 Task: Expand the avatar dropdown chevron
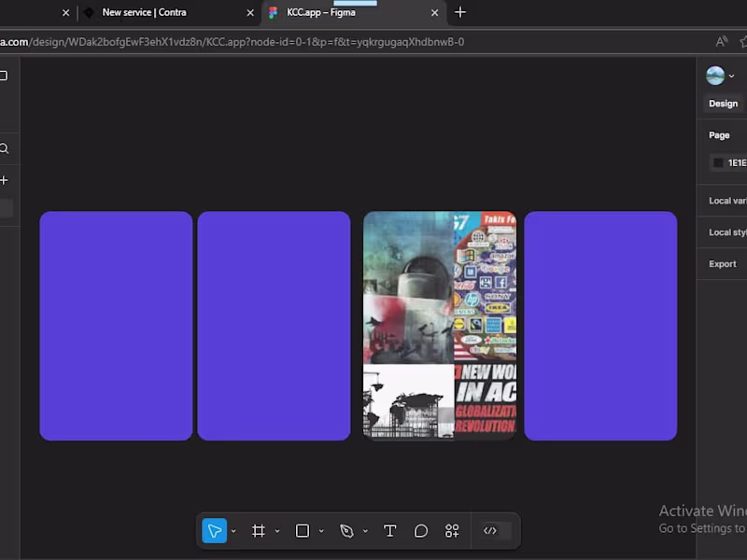click(x=731, y=77)
